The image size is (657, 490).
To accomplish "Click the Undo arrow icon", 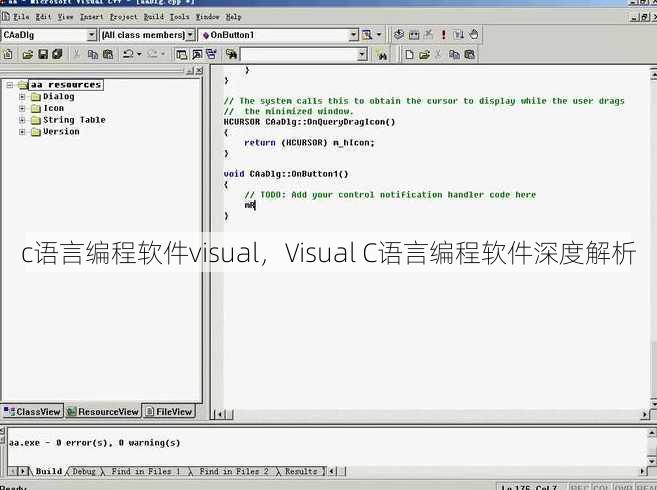I will pos(128,54).
